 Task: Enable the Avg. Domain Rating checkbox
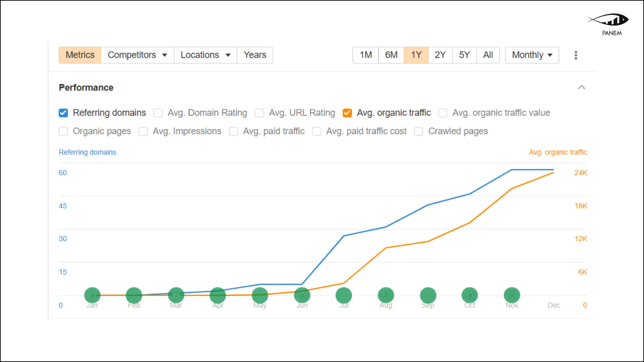pyautogui.click(x=158, y=113)
